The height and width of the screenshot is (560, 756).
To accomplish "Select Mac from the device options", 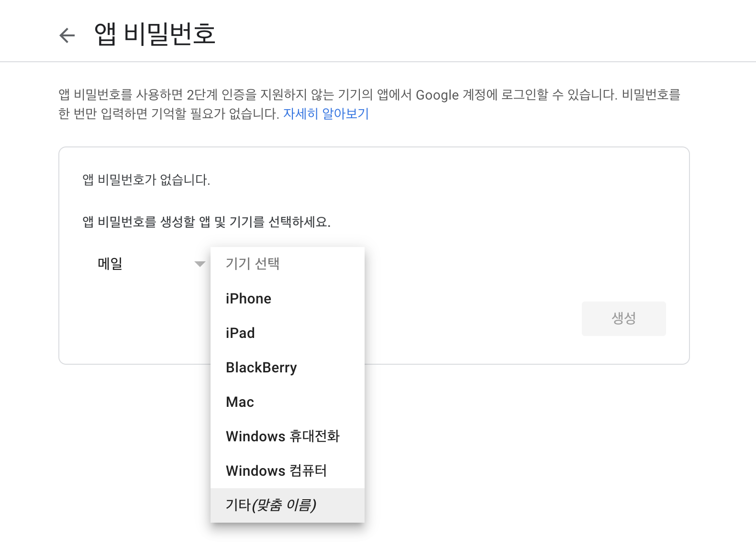I will [x=288, y=402].
